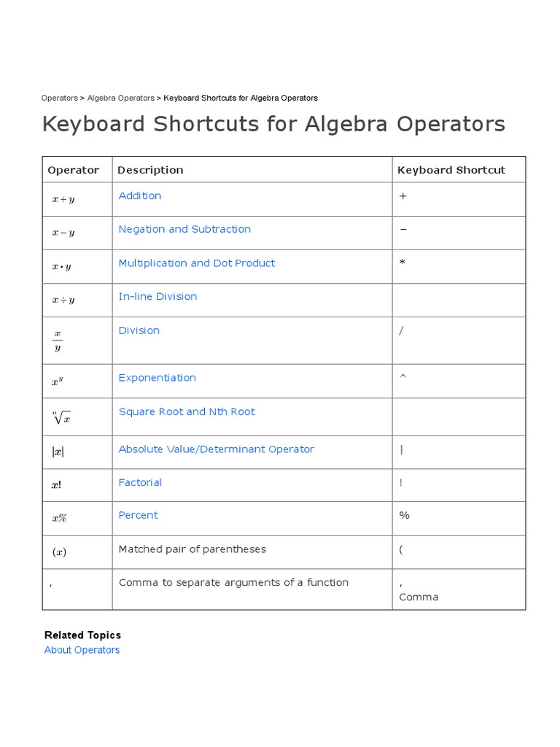Click the Matched pair of parentheses description
Image resolution: width=560 pixels, height=747 pixels.
point(192,549)
